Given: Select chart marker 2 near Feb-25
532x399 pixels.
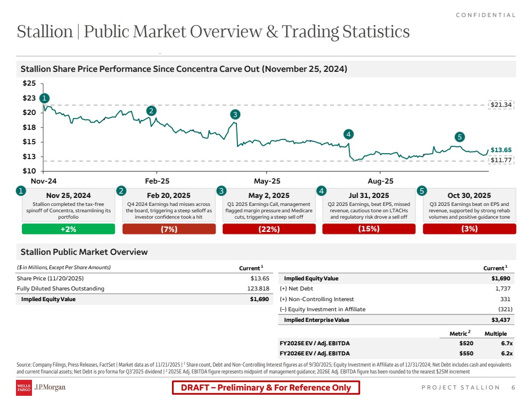Looking at the screenshot, I should [x=151, y=111].
